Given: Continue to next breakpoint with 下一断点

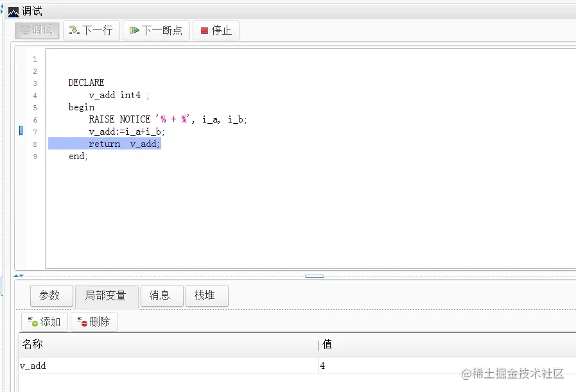Looking at the screenshot, I should pyautogui.click(x=156, y=30).
